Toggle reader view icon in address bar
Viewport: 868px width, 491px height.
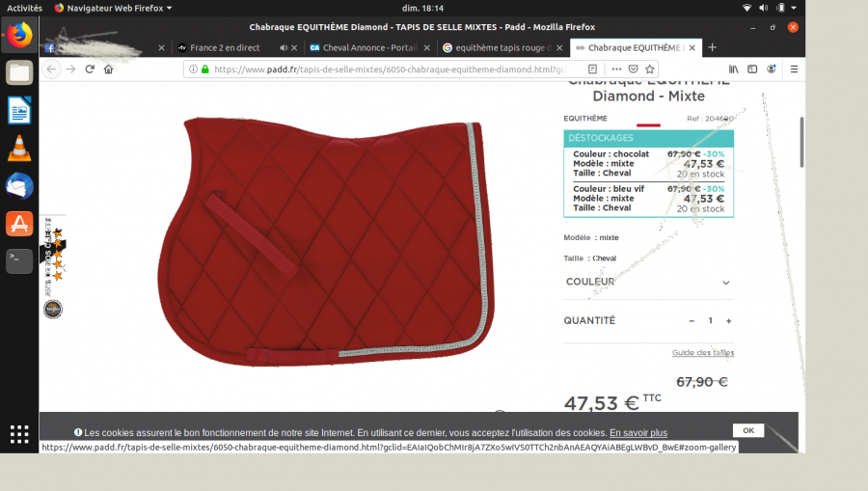pyautogui.click(x=593, y=69)
